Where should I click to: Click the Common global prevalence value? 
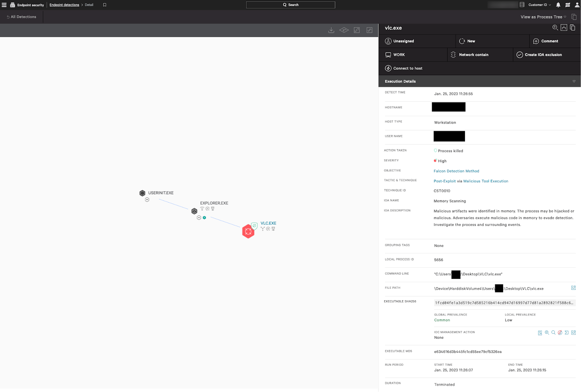click(442, 320)
